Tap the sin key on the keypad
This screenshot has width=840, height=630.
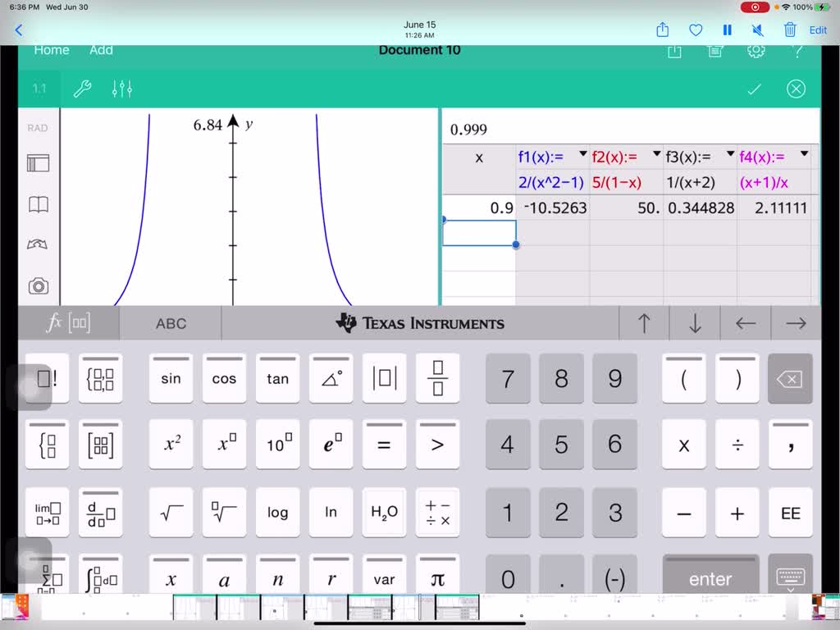pyautogui.click(x=170, y=378)
